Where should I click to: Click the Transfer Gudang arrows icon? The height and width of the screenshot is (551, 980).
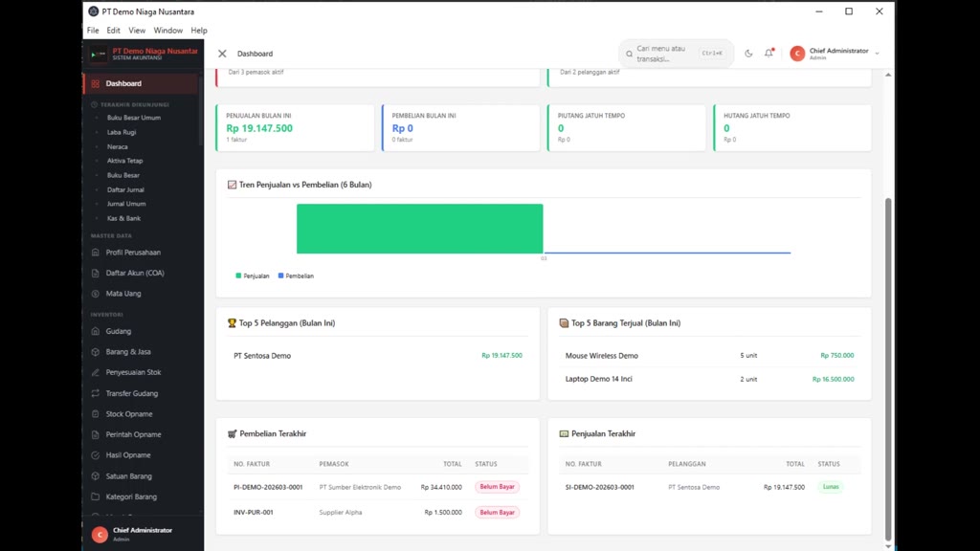[95, 393]
